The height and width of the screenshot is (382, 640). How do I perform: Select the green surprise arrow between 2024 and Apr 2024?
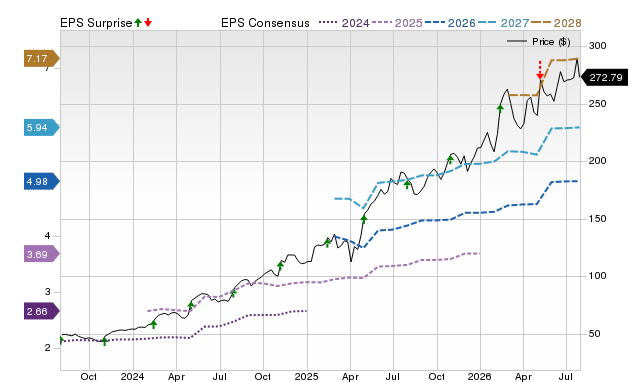pyautogui.click(x=153, y=324)
